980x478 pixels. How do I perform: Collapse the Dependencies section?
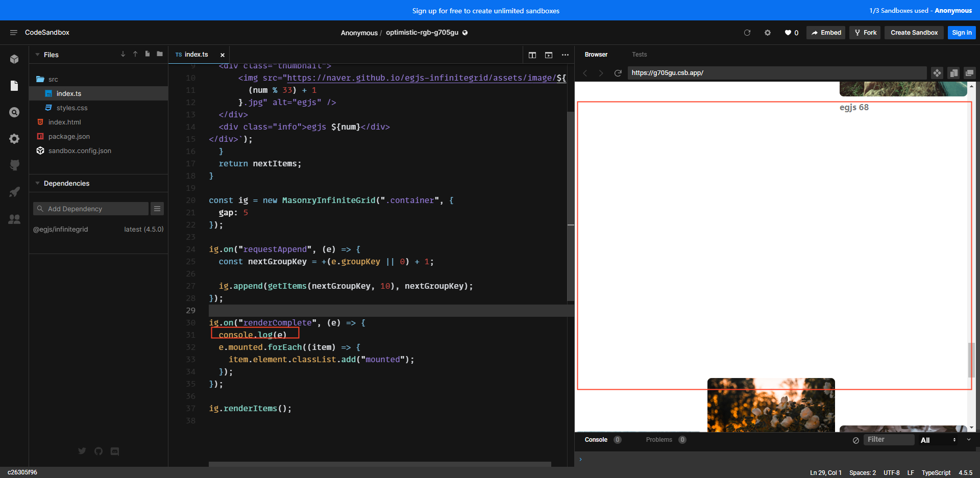(x=38, y=183)
